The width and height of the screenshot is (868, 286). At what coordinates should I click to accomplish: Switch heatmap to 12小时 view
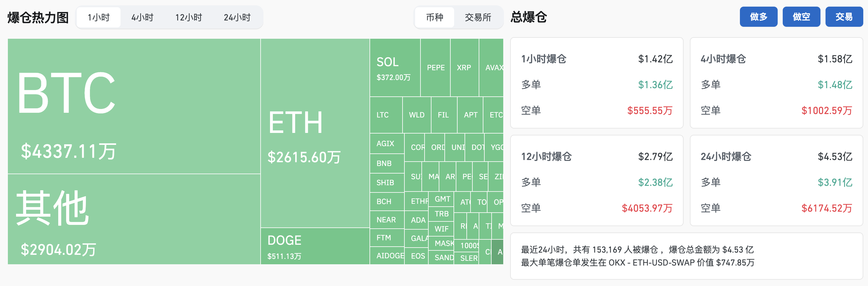(x=188, y=17)
